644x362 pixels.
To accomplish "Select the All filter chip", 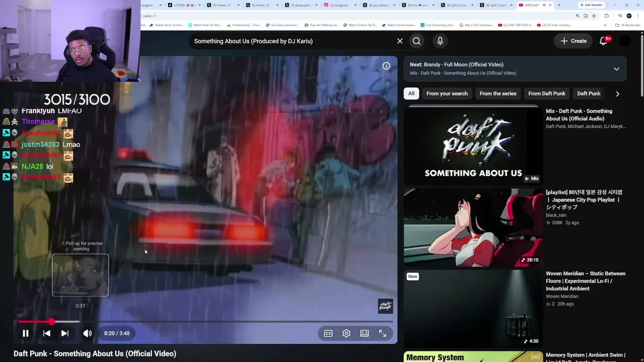I will (411, 94).
